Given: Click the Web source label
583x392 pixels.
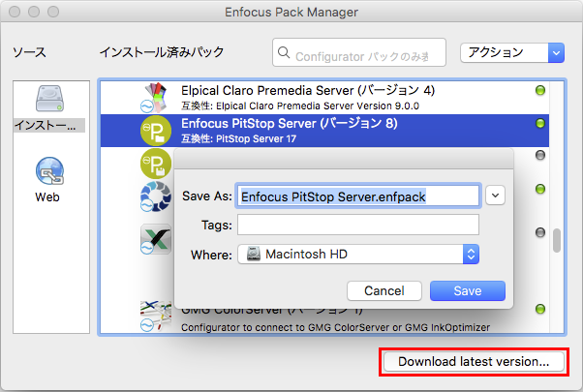Looking at the screenshot, I should (47, 196).
